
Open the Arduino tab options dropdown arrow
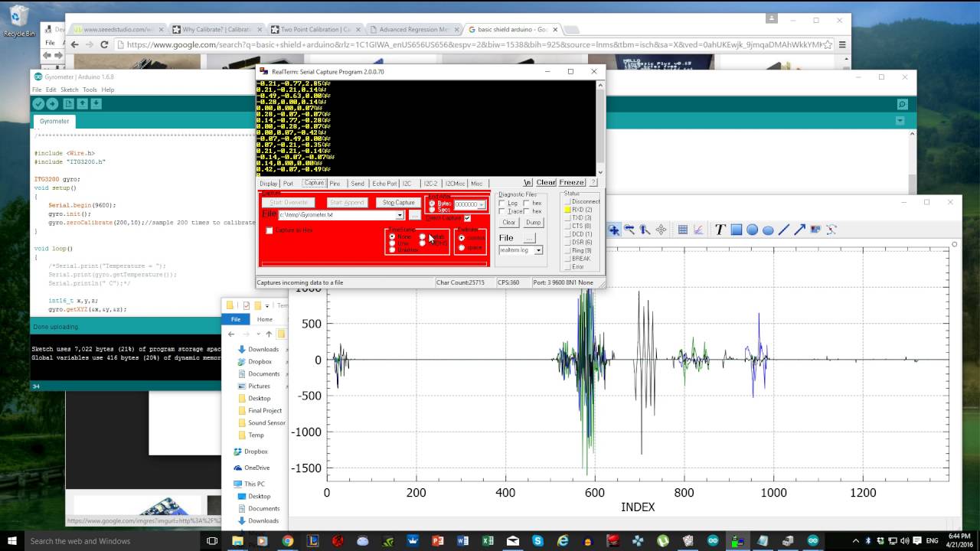(900, 121)
